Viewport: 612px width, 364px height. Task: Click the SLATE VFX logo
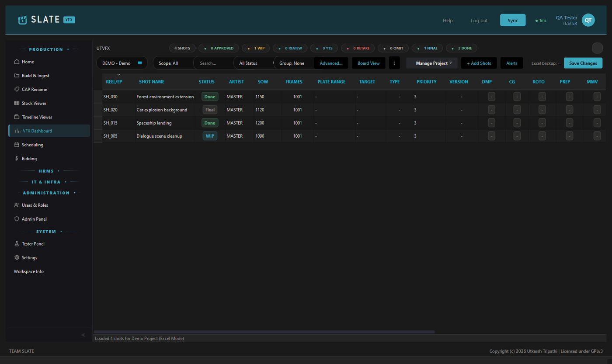[x=46, y=20]
